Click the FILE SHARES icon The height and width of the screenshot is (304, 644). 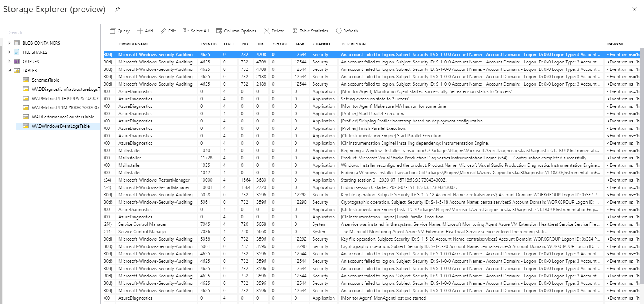[x=17, y=52]
